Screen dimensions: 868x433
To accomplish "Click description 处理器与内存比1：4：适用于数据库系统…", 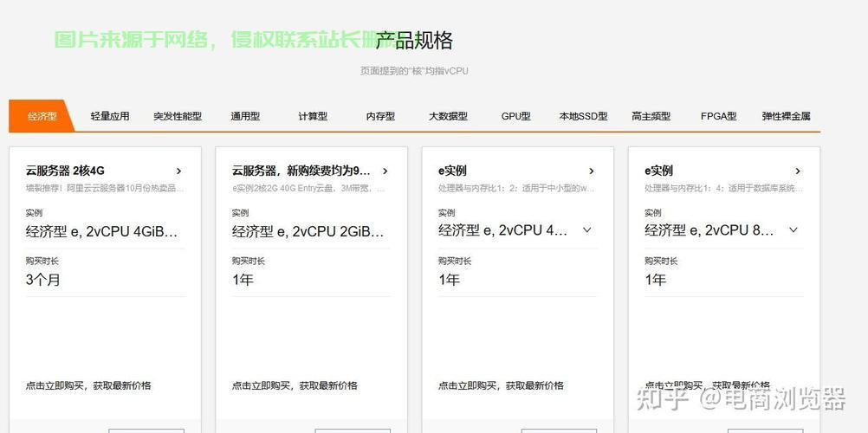I will (723, 188).
